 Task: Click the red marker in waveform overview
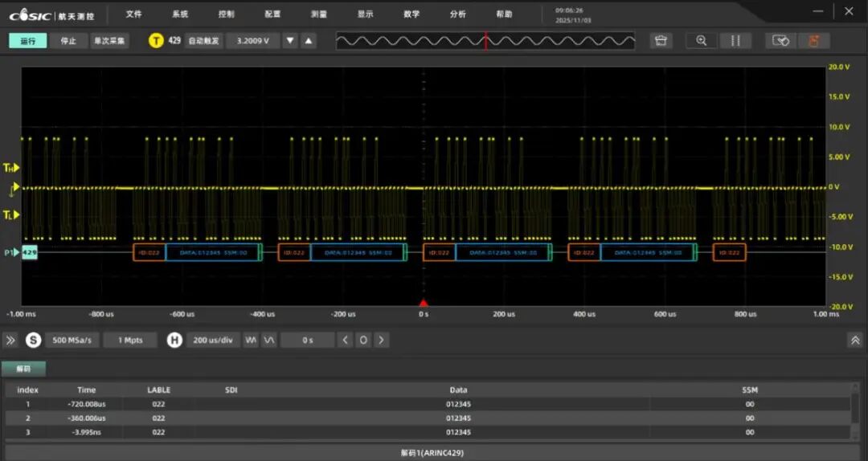[485, 41]
